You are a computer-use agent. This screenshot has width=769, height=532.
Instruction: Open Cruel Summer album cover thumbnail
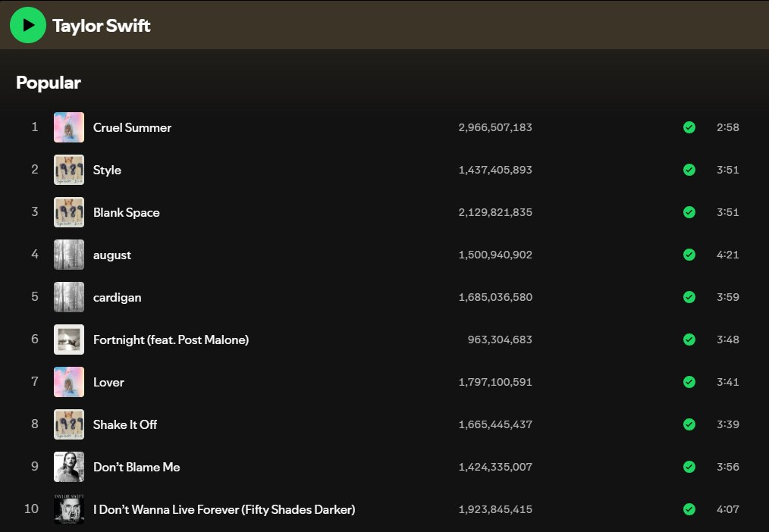pos(69,127)
